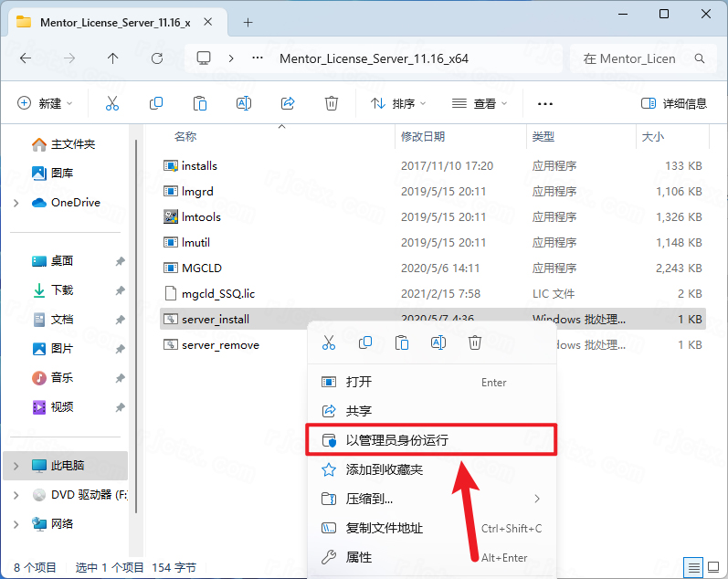Open 图片 in the sidebar
Image resolution: width=728 pixels, height=579 pixels.
pyautogui.click(x=53, y=349)
